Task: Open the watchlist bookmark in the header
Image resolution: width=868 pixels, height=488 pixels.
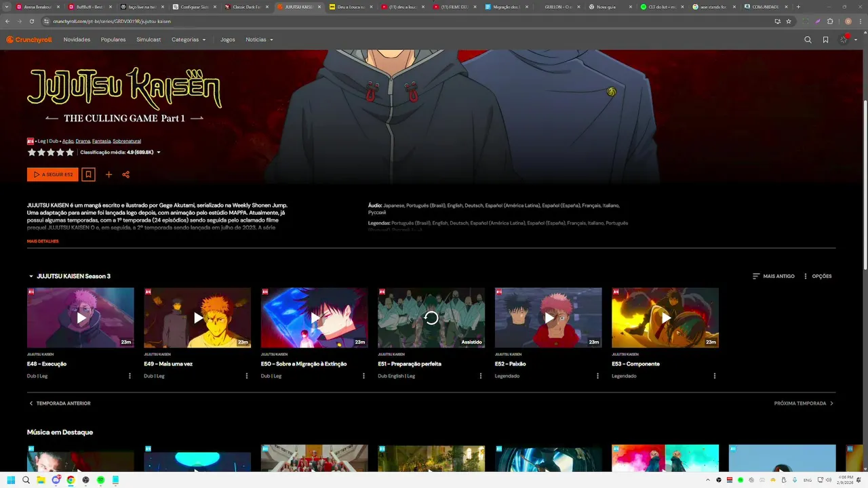Action: click(825, 40)
